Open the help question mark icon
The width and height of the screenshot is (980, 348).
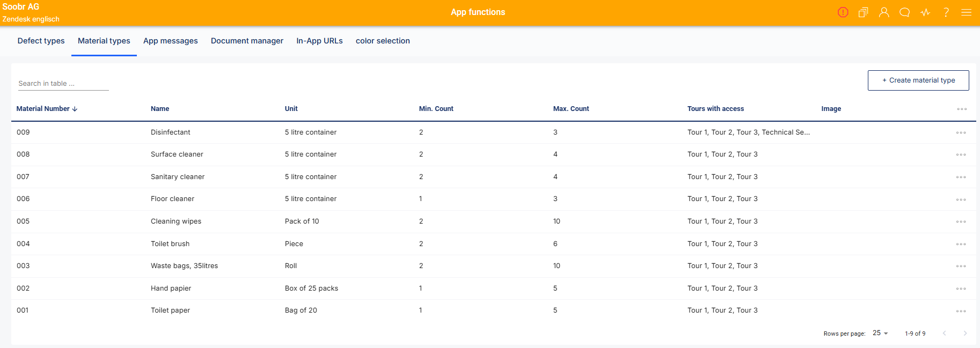(946, 12)
